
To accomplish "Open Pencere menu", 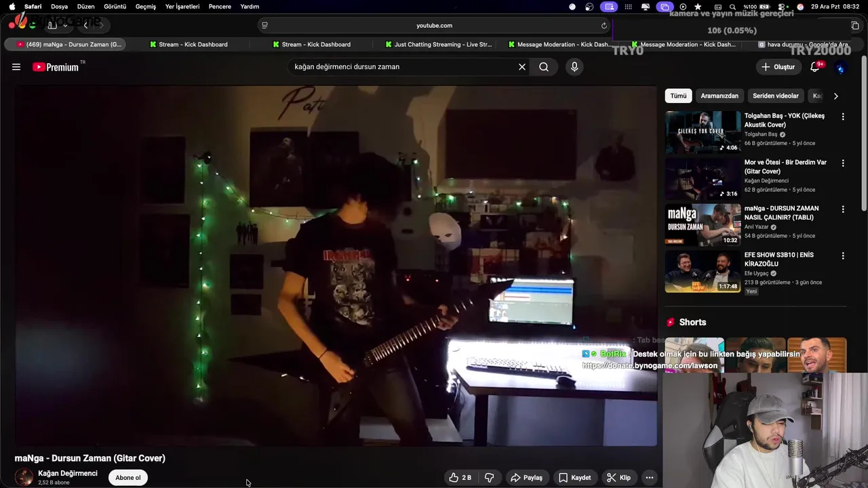I will (220, 7).
